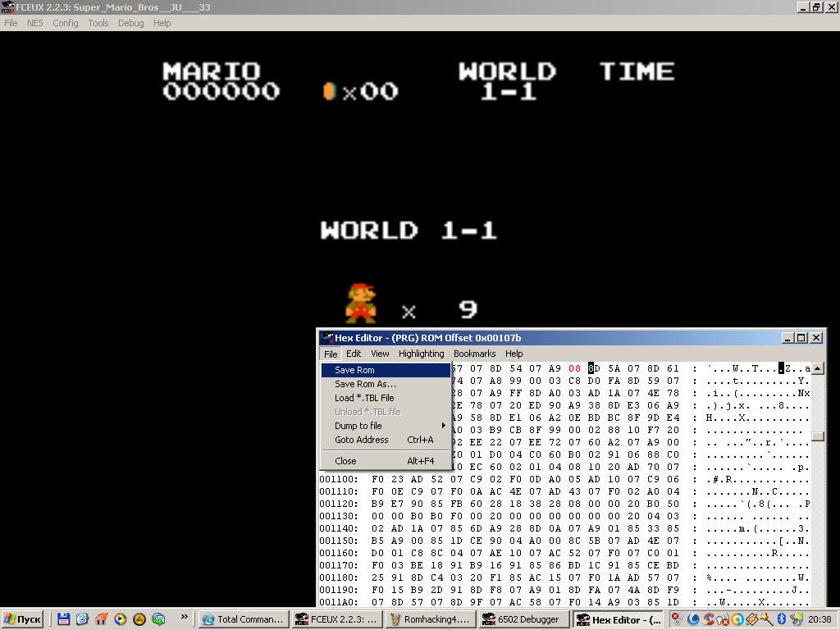
Task: Select Goto Address menu entry
Action: [386, 440]
